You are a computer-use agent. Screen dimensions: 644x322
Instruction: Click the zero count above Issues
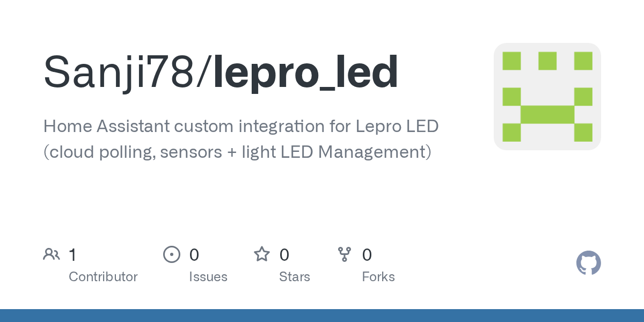pyautogui.click(x=194, y=255)
